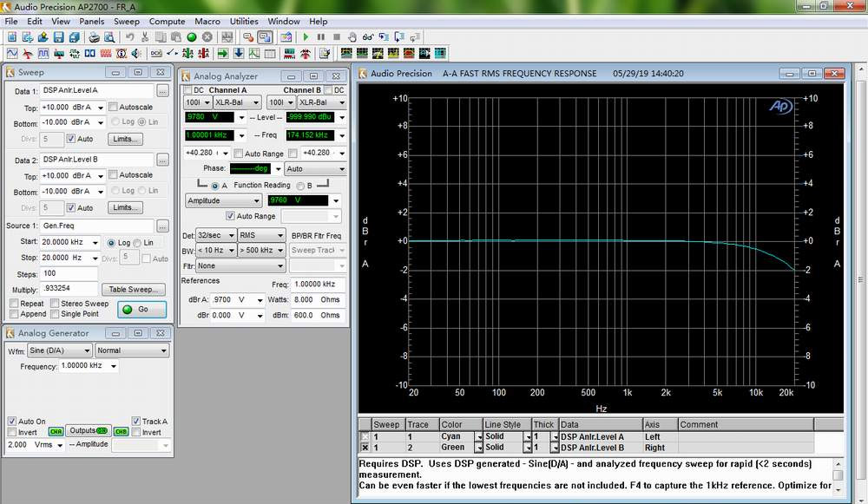The height and width of the screenshot is (504, 868).
Task: Click the Print toolbar icon
Action: tap(94, 37)
